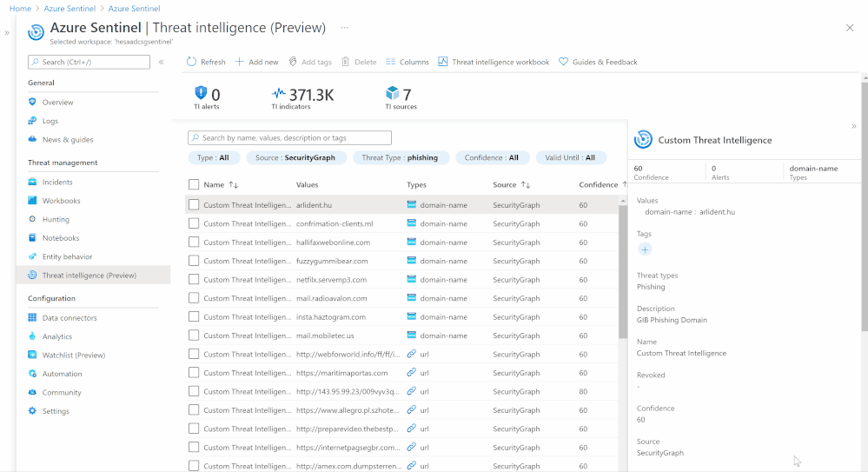Image resolution: width=868 pixels, height=472 pixels.
Task: Open Data connectors in sidebar
Action: 69,317
